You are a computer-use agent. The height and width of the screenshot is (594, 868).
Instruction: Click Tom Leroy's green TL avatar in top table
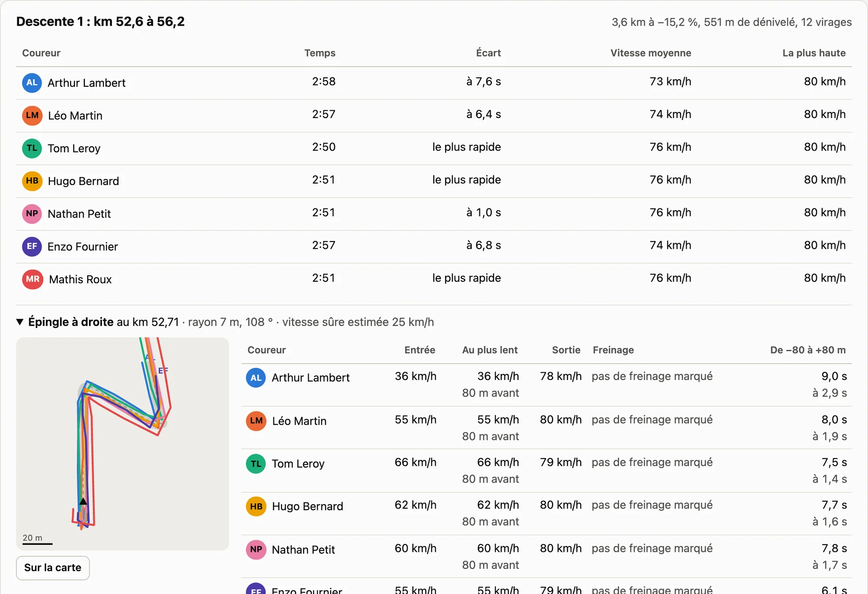32,148
